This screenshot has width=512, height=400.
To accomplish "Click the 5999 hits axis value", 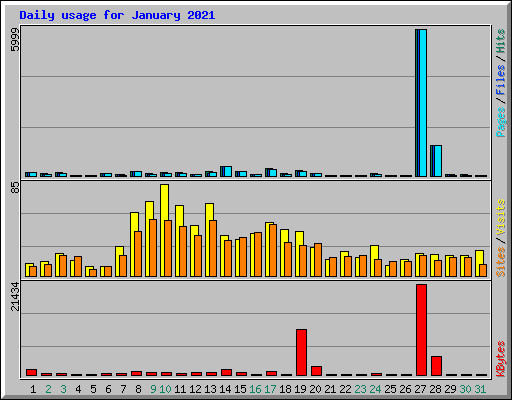I will 15,40.
